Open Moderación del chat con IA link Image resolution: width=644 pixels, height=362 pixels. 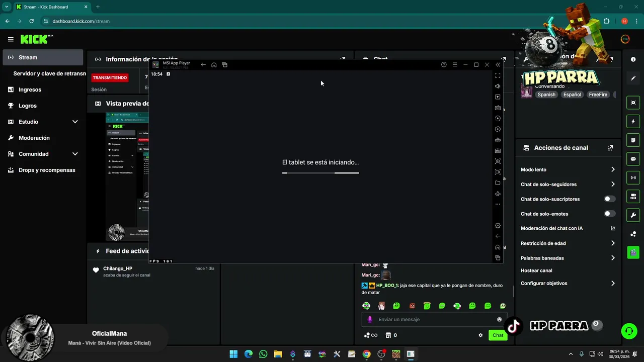tap(568, 228)
